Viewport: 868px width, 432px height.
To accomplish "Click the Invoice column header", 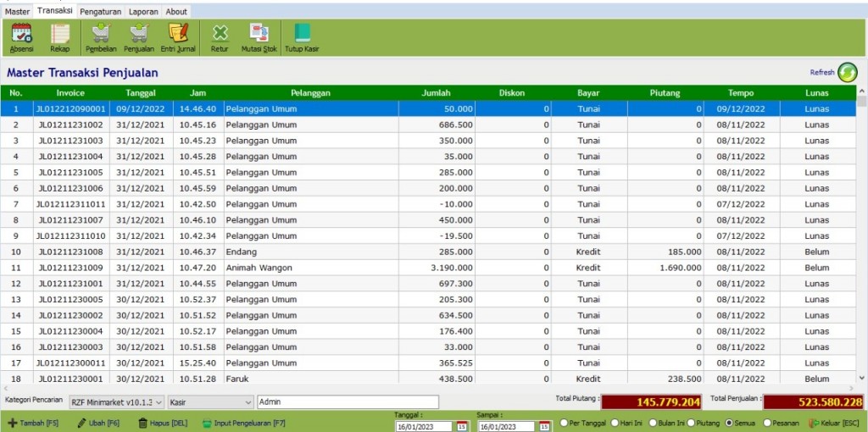I will (x=71, y=93).
